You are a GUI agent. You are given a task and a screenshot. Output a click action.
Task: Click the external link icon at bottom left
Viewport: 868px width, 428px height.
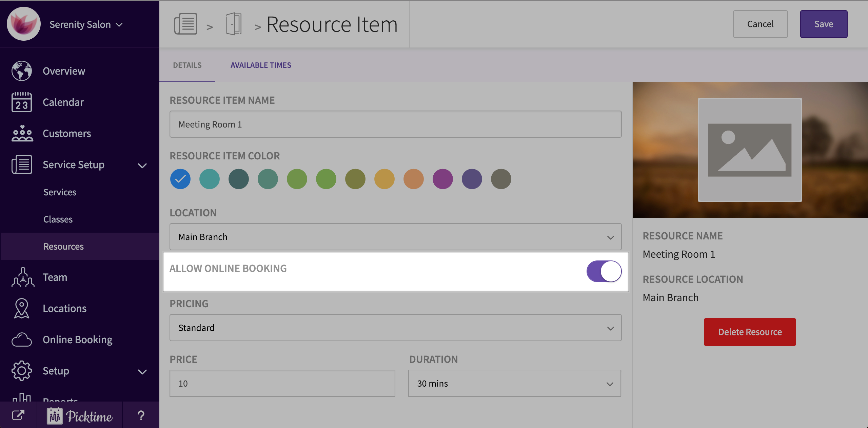pos(18,415)
